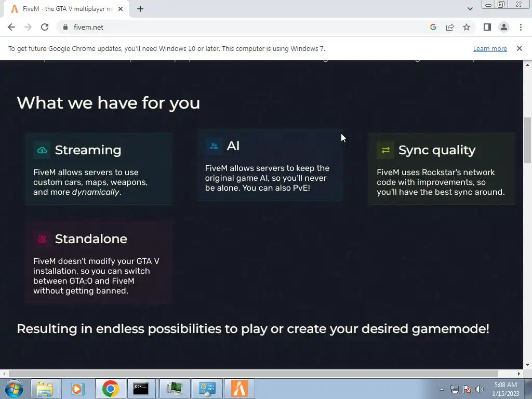Click the network tray icon
The height and width of the screenshot is (399, 532).
[454, 389]
